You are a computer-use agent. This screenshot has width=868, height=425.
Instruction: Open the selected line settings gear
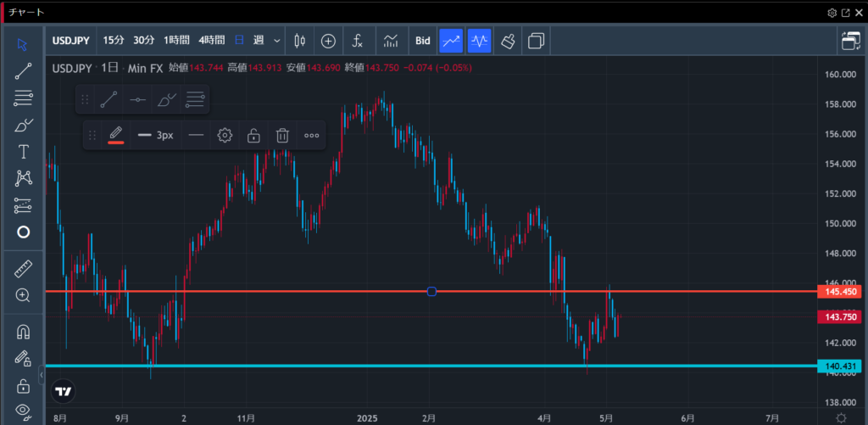tap(224, 135)
